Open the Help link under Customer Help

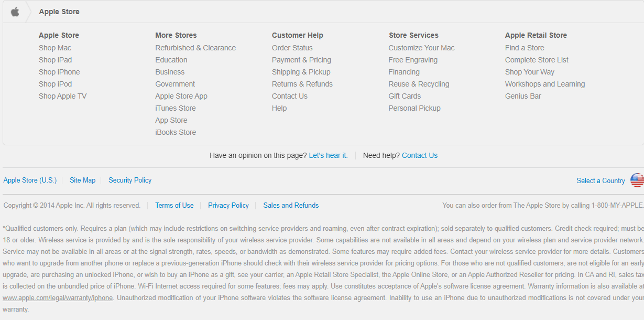tap(279, 108)
